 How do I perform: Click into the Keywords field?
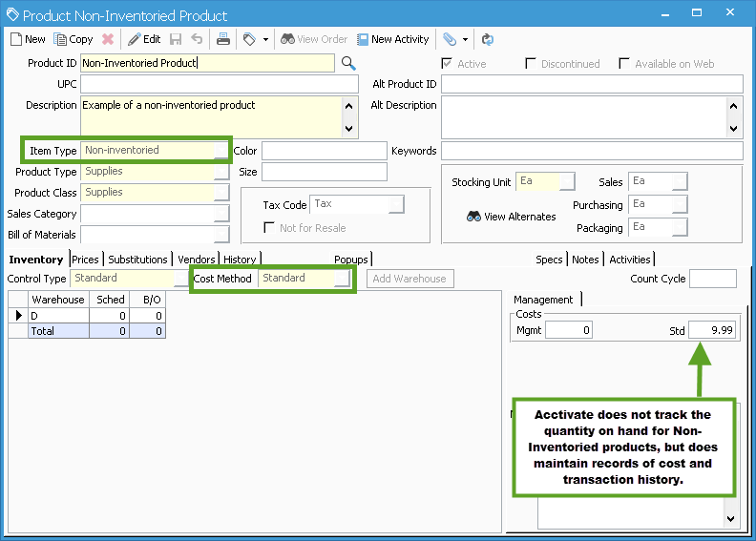point(592,151)
